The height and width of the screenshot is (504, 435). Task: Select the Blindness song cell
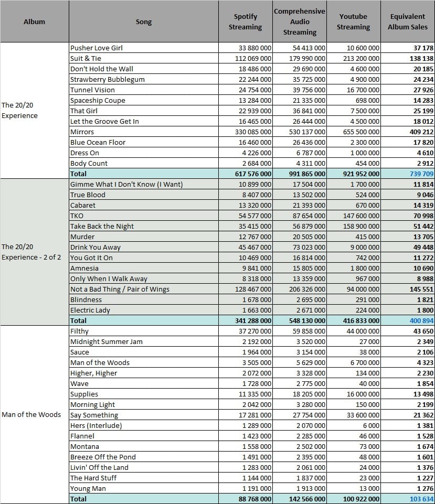pyautogui.click(x=144, y=300)
